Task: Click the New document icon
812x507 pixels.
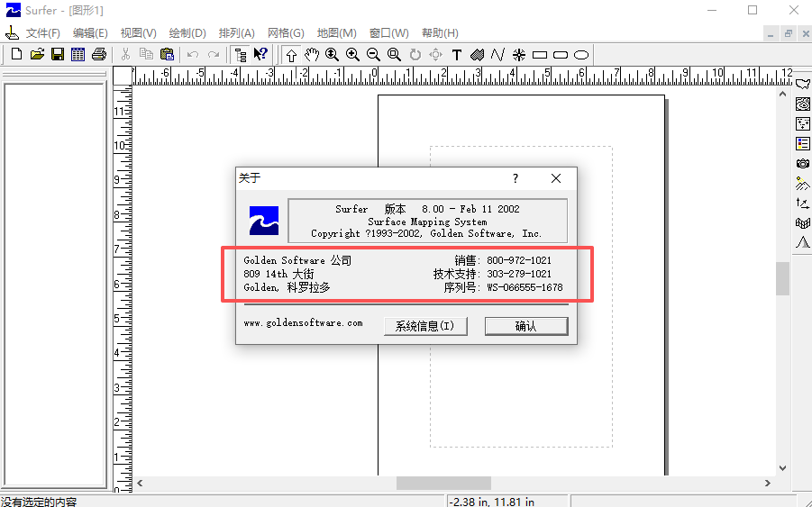Action: click(16, 54)
